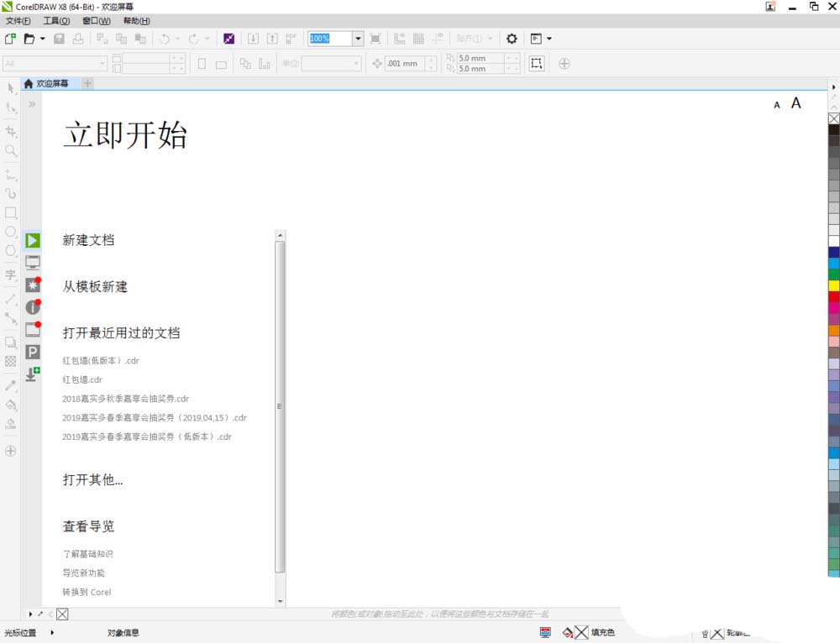This screenshot has width=840, height=643.
Task: Click the document palette flyout arrow
Action: coord(30,614)
